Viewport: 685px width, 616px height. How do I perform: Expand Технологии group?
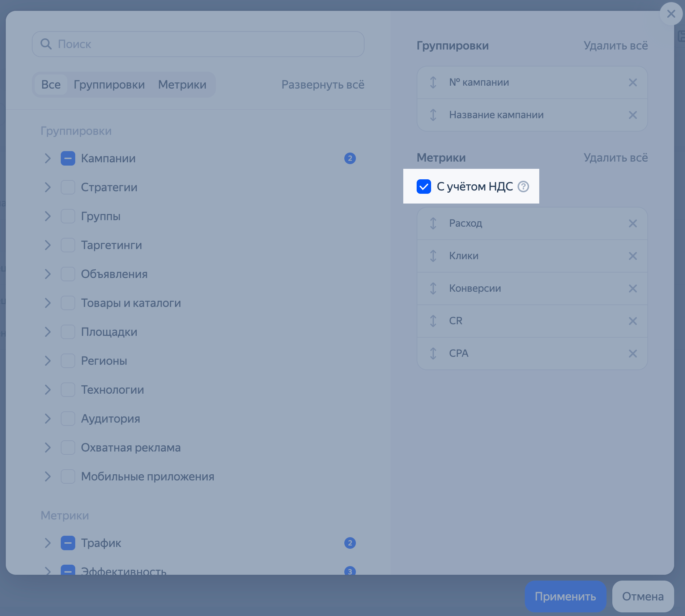click(47, 390)
